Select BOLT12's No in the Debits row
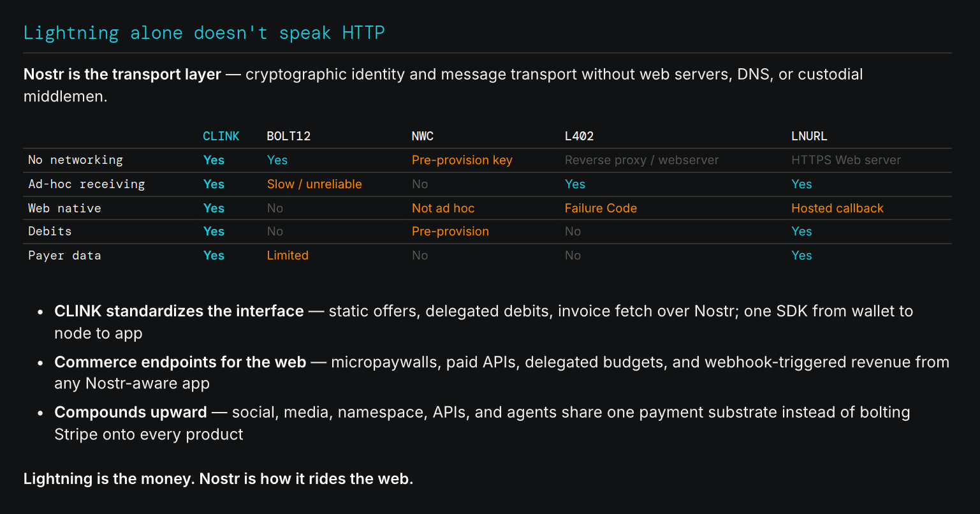 275,231
